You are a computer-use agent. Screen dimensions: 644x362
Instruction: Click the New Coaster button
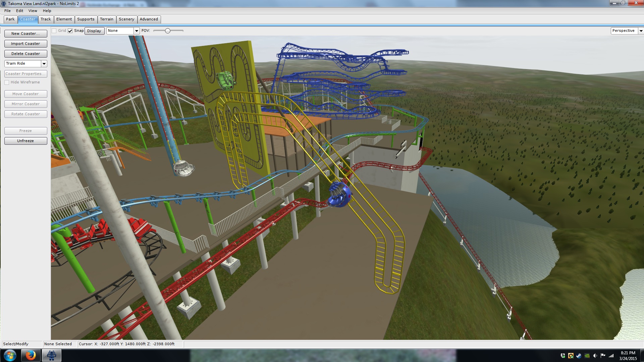[25, 34]
